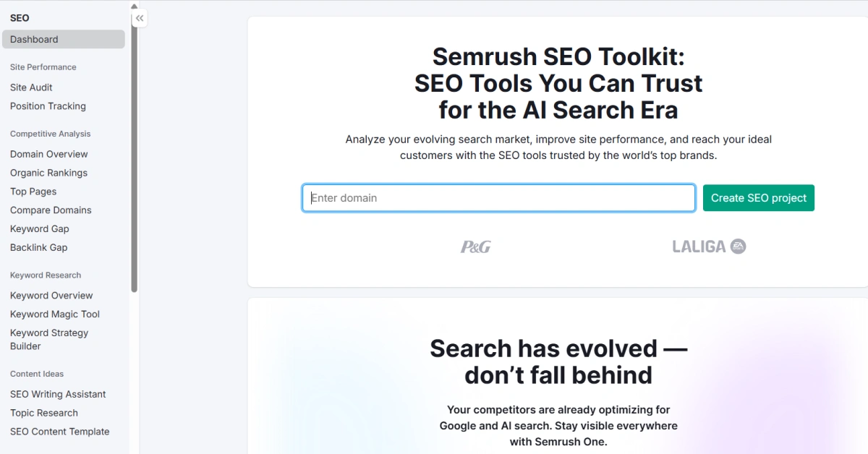
Task: Open Position Tracking
Action: (48, 106)
